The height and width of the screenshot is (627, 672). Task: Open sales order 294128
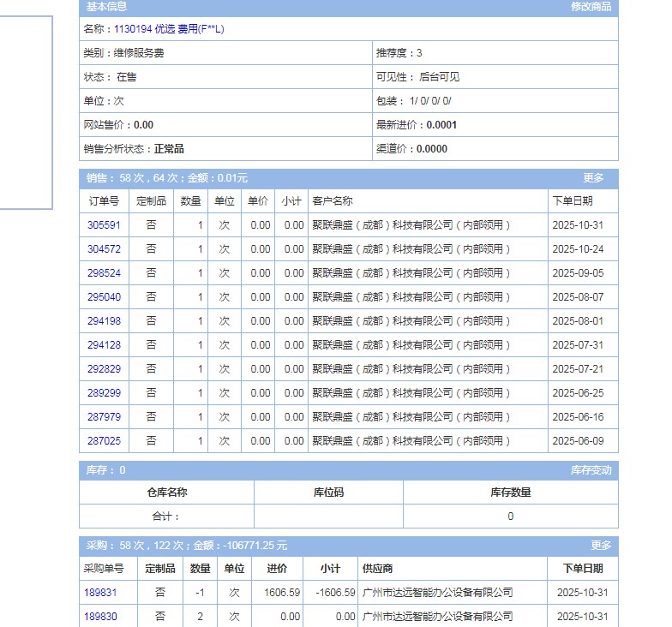click(x=104, y=345)
